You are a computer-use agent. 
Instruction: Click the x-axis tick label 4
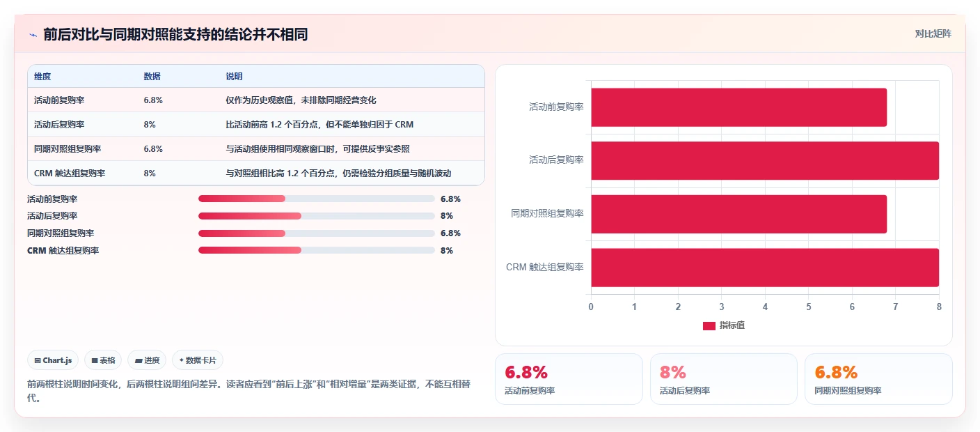[765, 307]
